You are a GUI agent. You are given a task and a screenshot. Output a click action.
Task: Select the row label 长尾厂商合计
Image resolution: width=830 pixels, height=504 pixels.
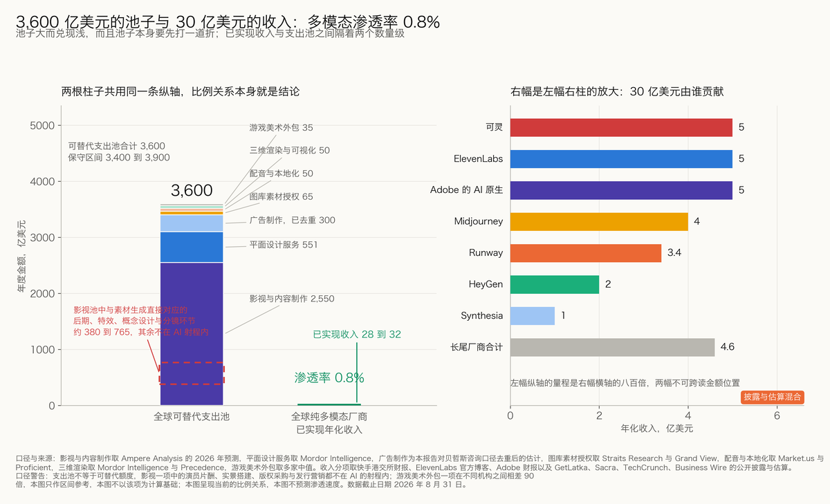477,347
